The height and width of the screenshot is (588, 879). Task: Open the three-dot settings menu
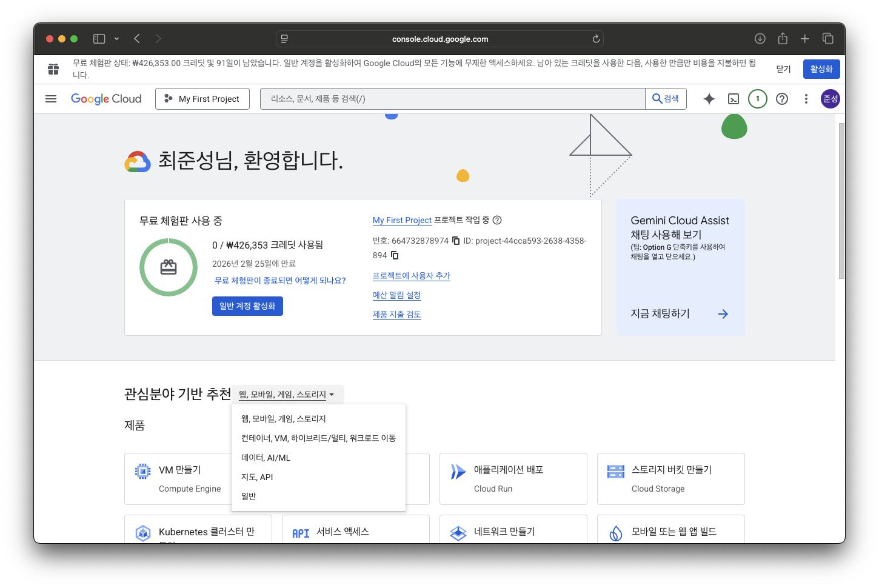(x=806, y=99)
